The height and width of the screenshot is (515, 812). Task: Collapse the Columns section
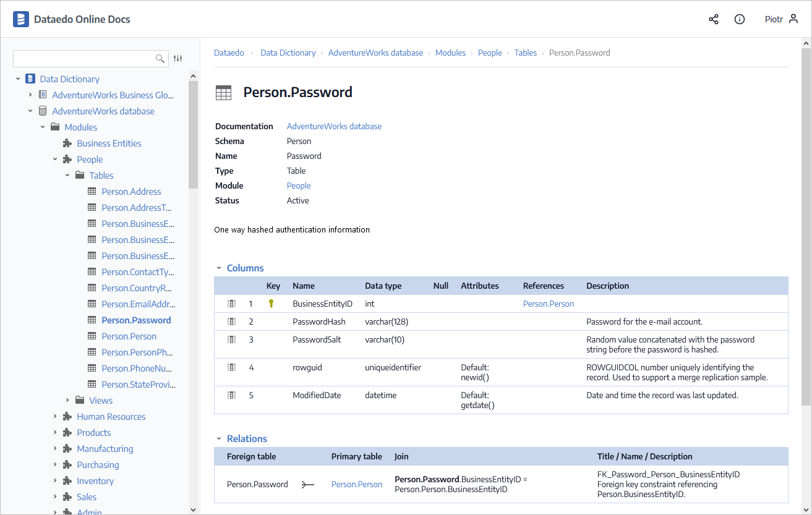(x=218, y=268)
